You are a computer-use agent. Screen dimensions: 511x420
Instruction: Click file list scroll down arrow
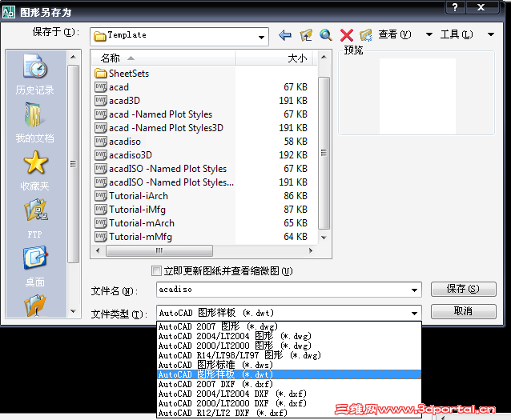tap(324, 238)
